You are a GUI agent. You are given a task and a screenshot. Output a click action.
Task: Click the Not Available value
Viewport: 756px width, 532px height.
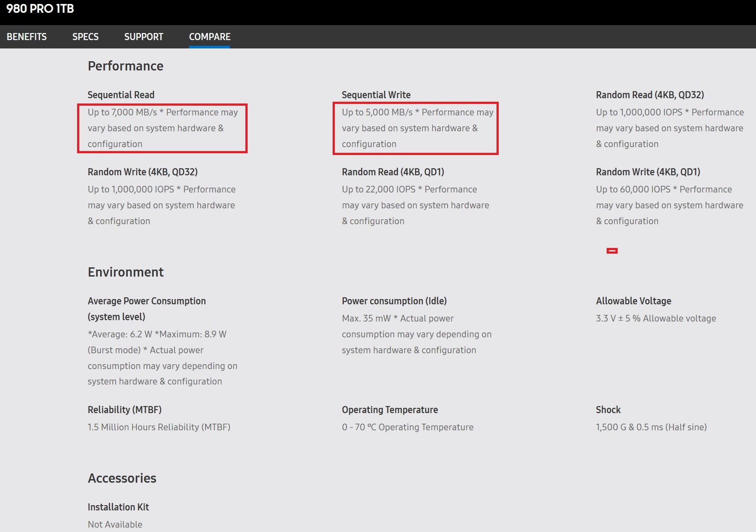point(115,525)
